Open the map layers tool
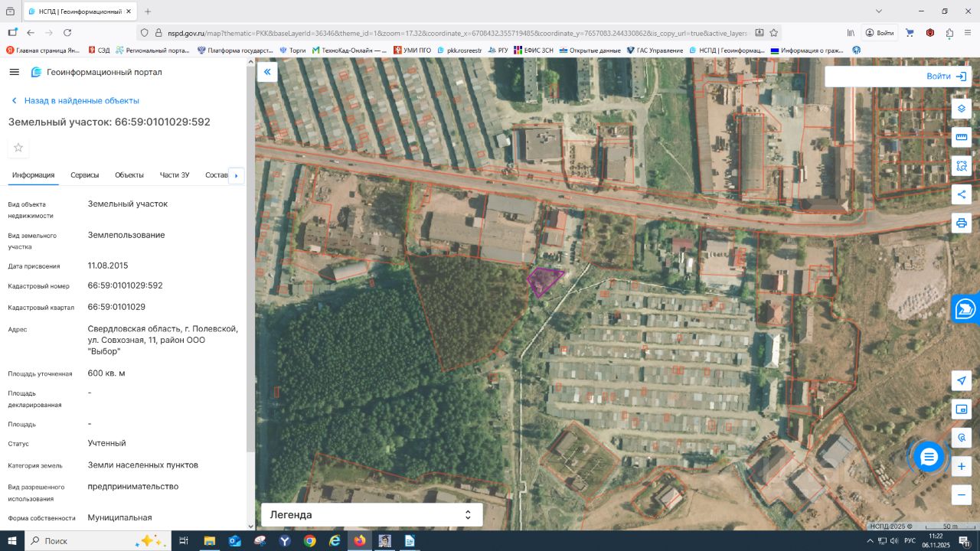 (962, 109)
